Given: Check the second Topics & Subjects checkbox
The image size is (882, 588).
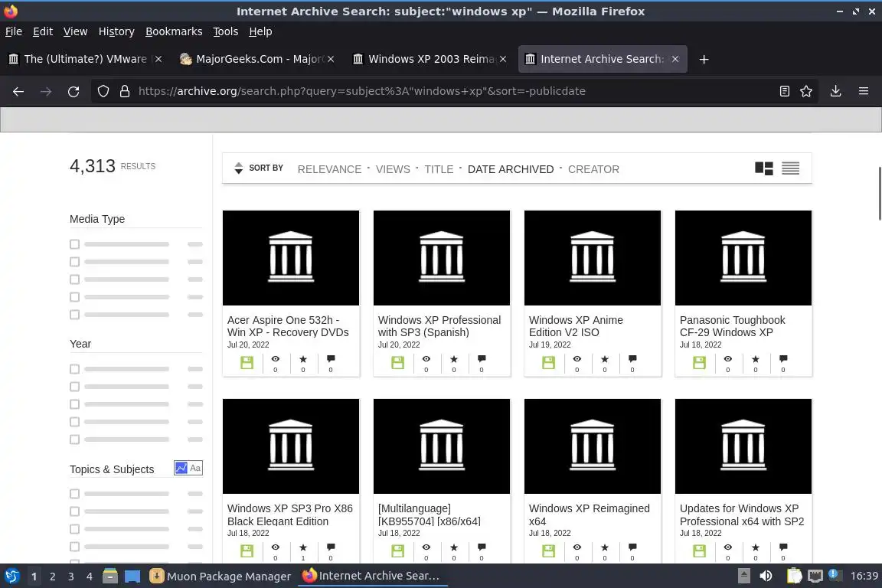Looking at the screenshot, I should pyautogui.click(x=74, y=511).
